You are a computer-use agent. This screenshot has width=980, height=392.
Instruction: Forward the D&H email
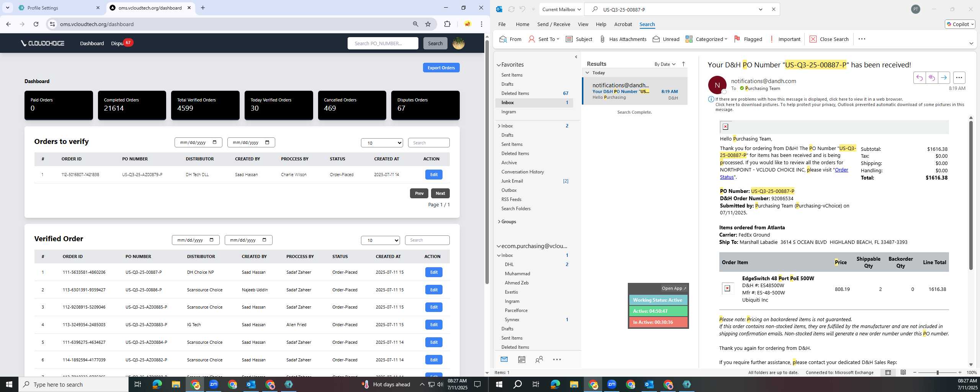[x=944, y=78]
